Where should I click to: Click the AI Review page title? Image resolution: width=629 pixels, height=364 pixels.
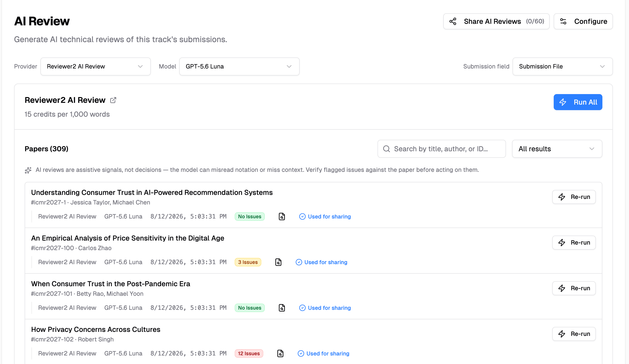pyautogui.click(x=42, y=21)
